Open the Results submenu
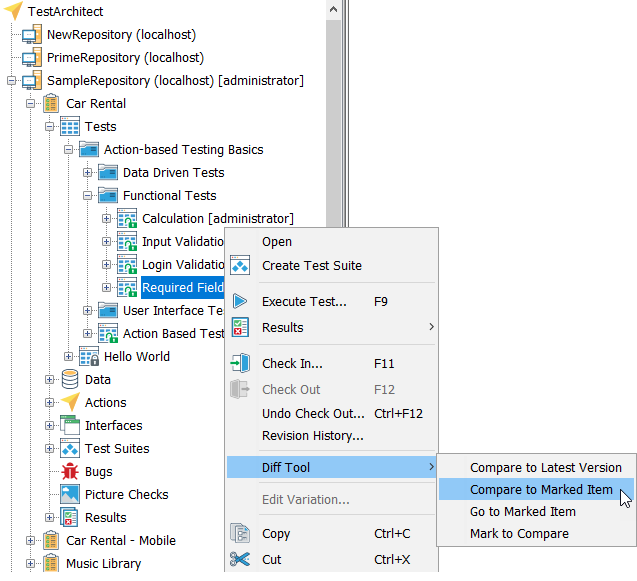Image resolution: width=637 pixels, height=581 pixels. point(332,327)
